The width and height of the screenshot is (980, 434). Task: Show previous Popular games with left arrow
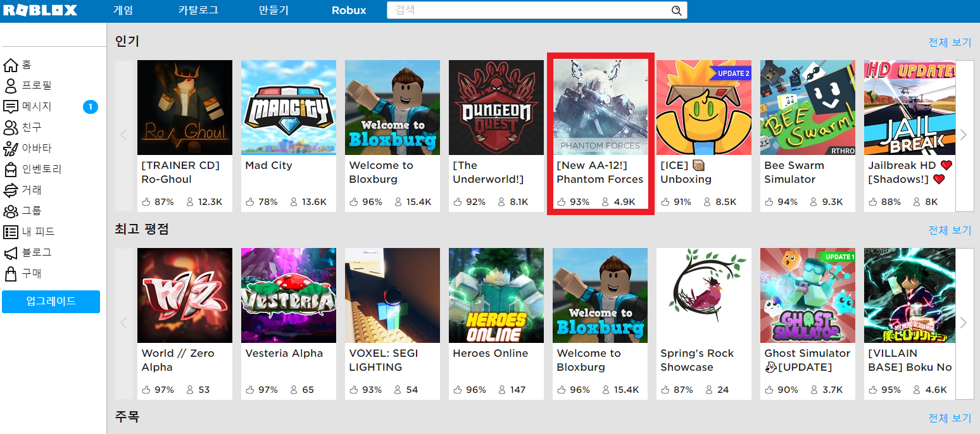pos(123,135)
